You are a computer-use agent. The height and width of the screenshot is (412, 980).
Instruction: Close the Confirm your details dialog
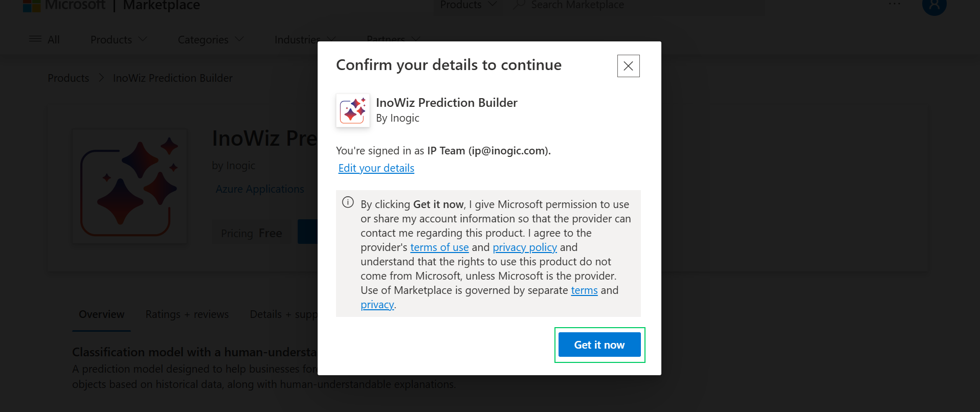628,66
